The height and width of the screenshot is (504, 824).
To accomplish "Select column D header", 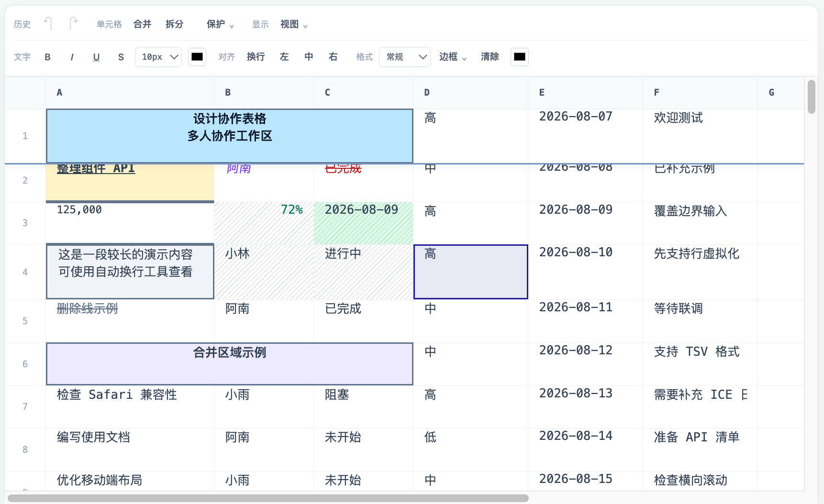I will [470, 93].
